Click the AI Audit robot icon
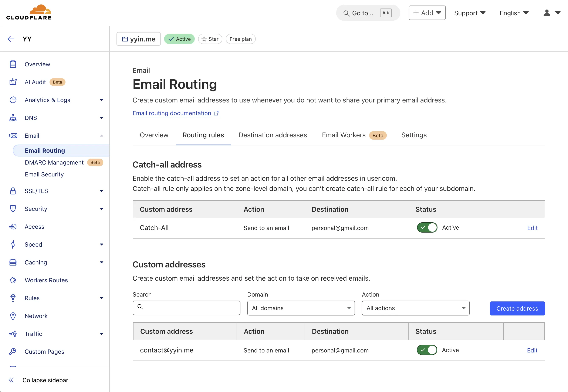568x392 pixels. pos(13,82)
